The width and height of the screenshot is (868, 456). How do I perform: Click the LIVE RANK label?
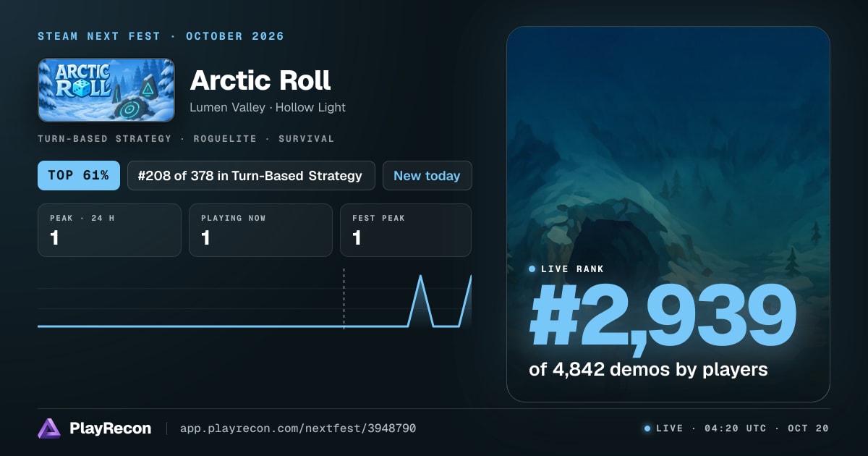coord(572,269)
